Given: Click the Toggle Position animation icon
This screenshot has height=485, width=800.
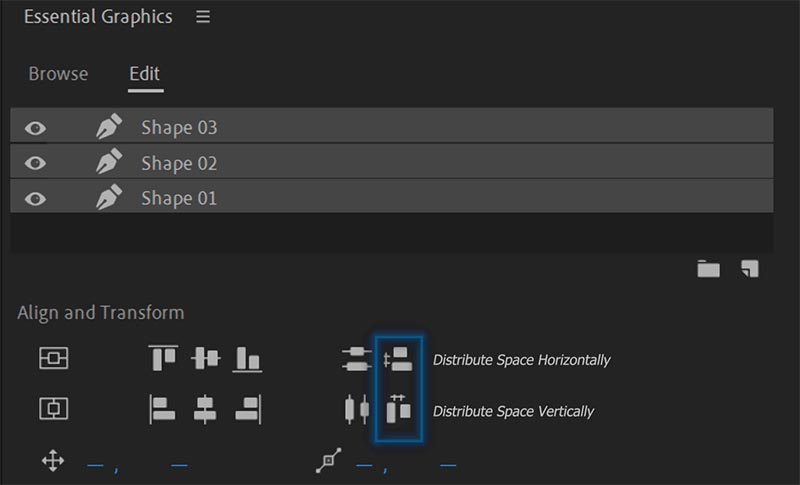Looking at the screenshot, I should pyautogui.click(x=52, y=461).
